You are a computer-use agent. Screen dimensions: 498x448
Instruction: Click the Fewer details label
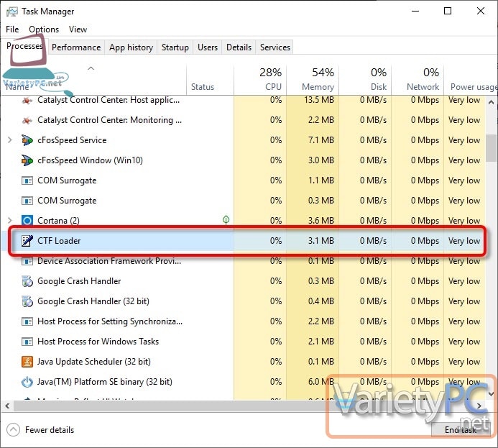pos(50,430)
